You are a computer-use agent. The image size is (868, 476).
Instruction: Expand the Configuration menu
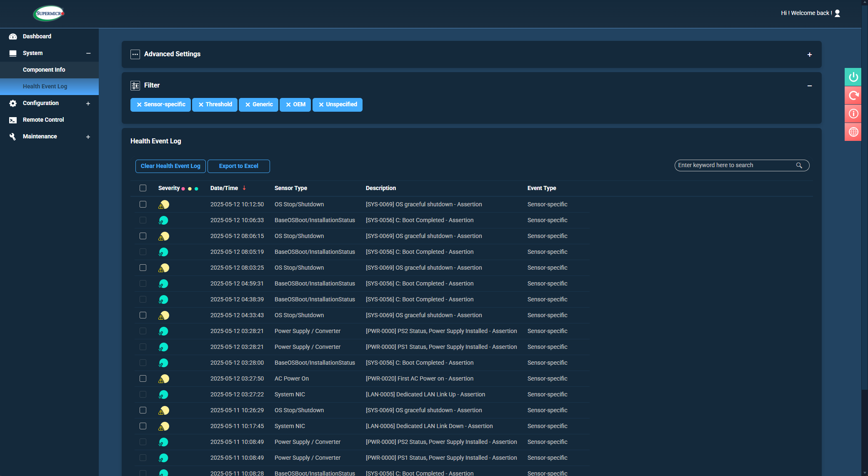88,103
